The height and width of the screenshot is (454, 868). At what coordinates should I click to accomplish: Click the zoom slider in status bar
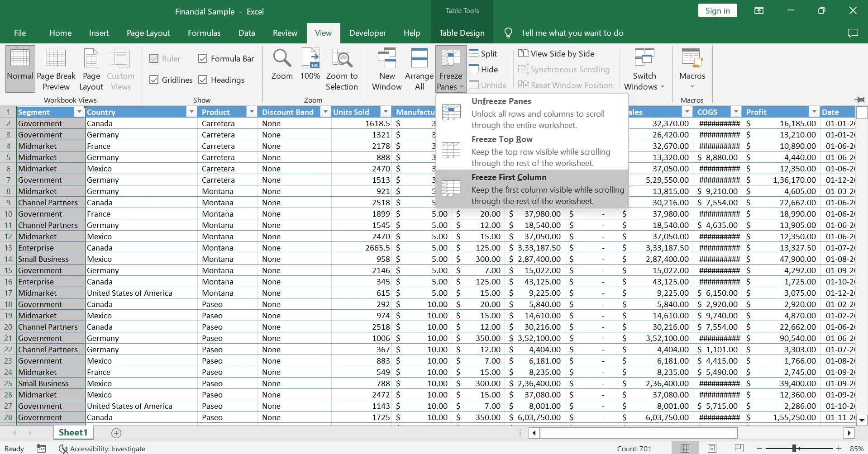pos(794,449)
